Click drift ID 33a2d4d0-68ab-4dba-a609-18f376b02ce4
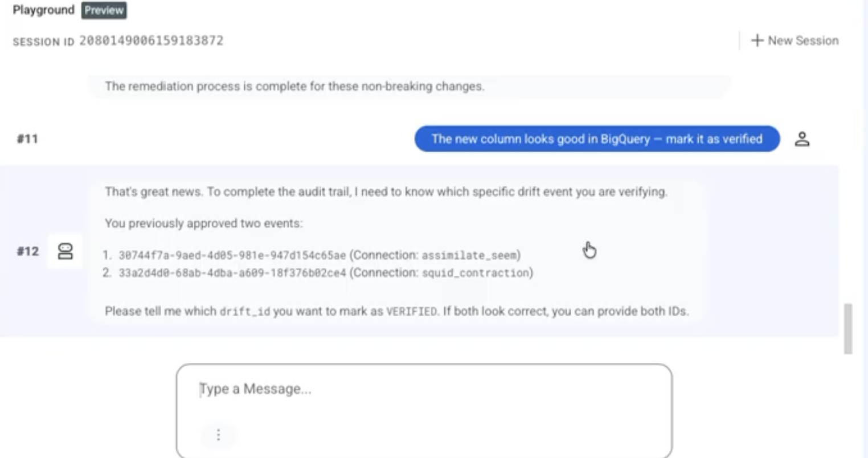868x458 pixels. 232,273
